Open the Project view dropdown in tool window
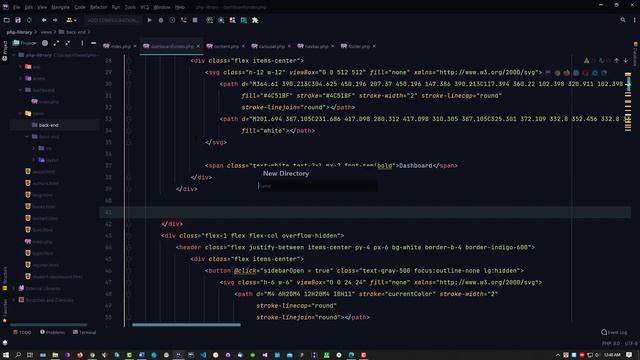 tap(25, 43)
